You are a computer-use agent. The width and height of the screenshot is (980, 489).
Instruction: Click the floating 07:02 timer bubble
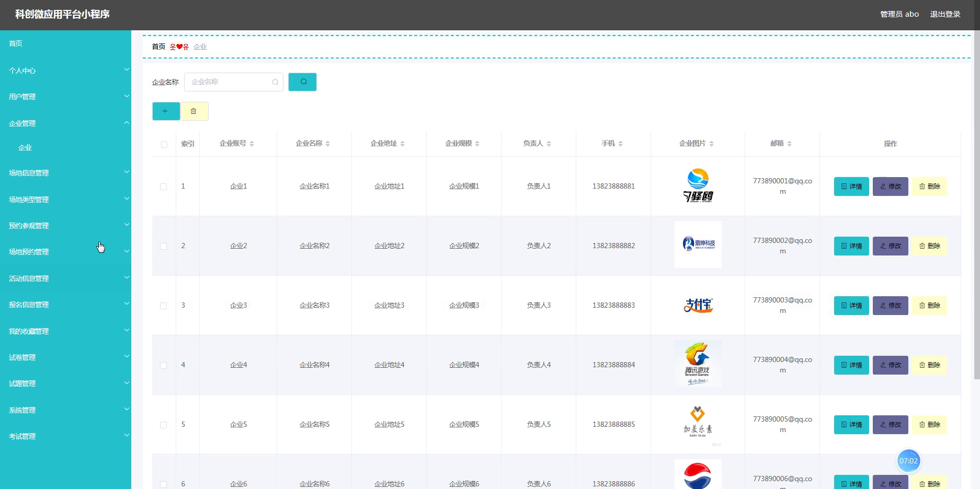(x=908, y=461)
